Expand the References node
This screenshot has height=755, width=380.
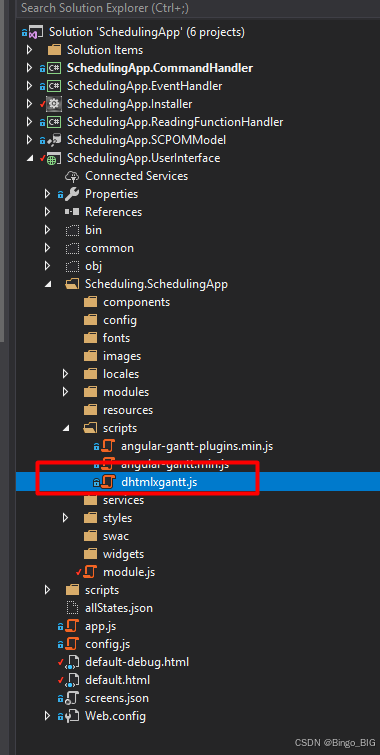pyautogui.click(x=47, y=212)
